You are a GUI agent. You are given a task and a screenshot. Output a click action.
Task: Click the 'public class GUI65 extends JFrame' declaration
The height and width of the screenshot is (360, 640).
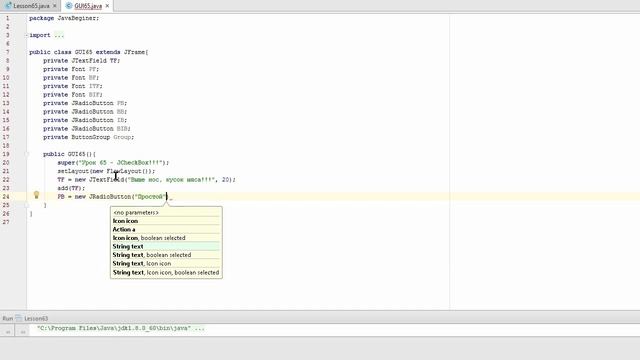(x=89, y=52)
